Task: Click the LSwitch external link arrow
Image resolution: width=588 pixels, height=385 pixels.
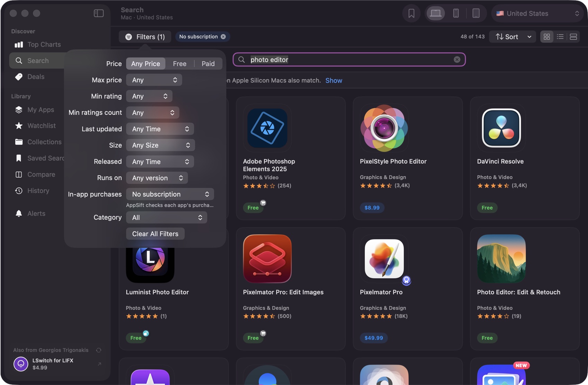Action: [99, 364]
